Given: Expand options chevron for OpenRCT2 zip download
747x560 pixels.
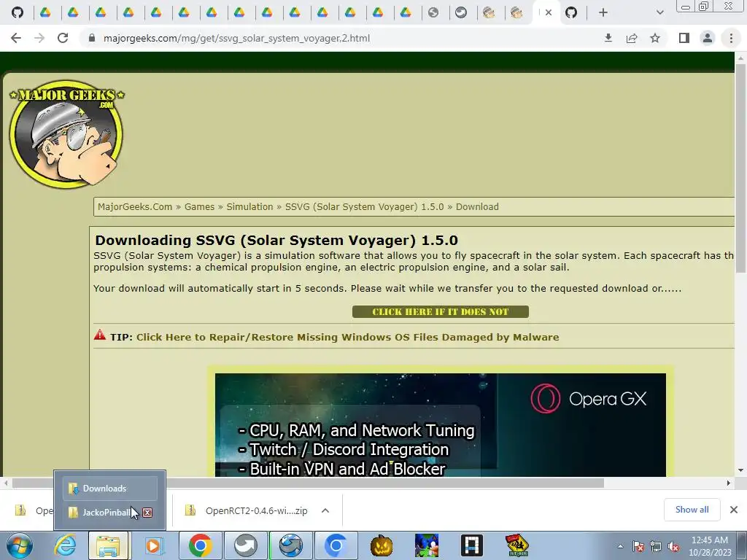Looking at the screenshot, I should pos(325,510).
